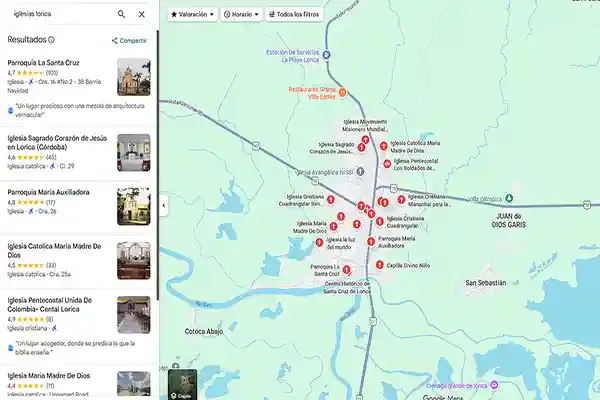Click Ciénaga grande de lorica purple pin
Image resolution: width=600 pixels, height=400 pixels.
click(x=494, y=385)
